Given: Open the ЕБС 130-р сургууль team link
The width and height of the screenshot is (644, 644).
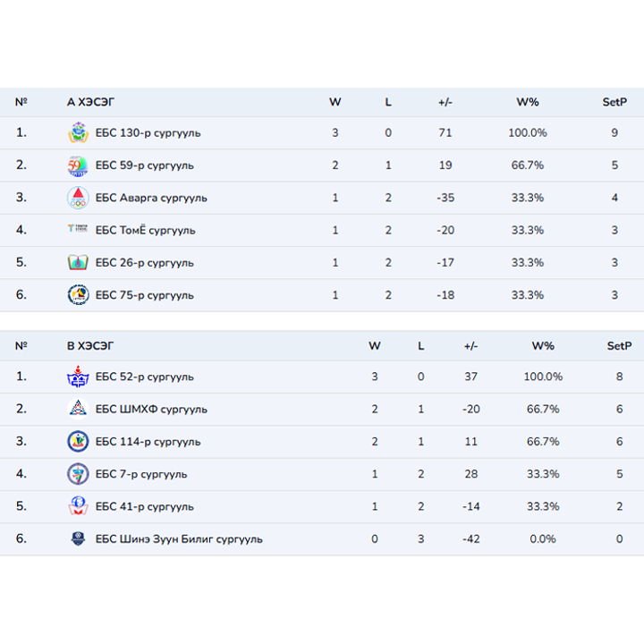Looking at the screenshot, I should click(148, 133).
